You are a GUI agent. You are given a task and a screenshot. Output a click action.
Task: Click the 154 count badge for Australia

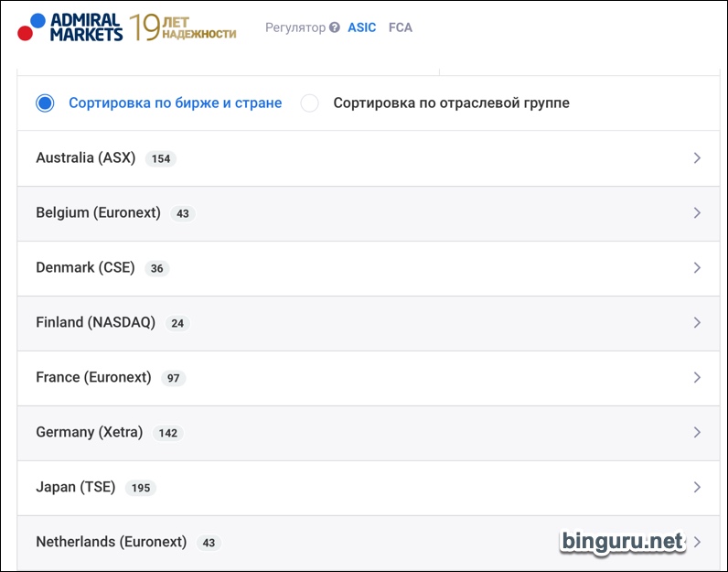pyautogui.click(x=161, y=158)
